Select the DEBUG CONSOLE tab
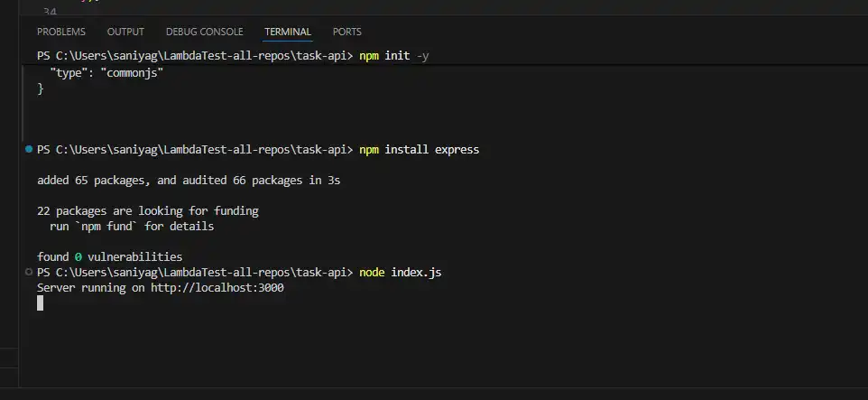 [204, 32]
